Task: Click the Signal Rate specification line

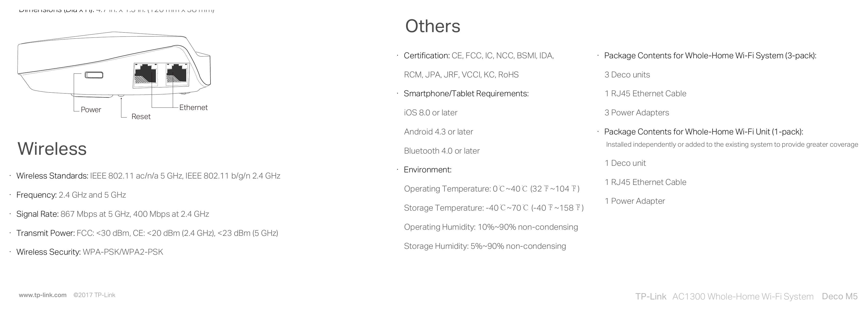Action: tap(112, 214)
